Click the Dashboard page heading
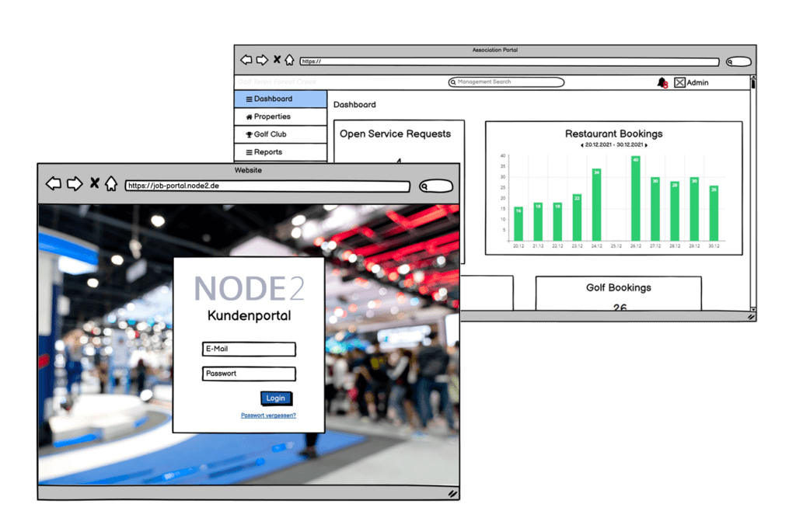The width and height of the screenshot is (796, 532). point(354,105)
